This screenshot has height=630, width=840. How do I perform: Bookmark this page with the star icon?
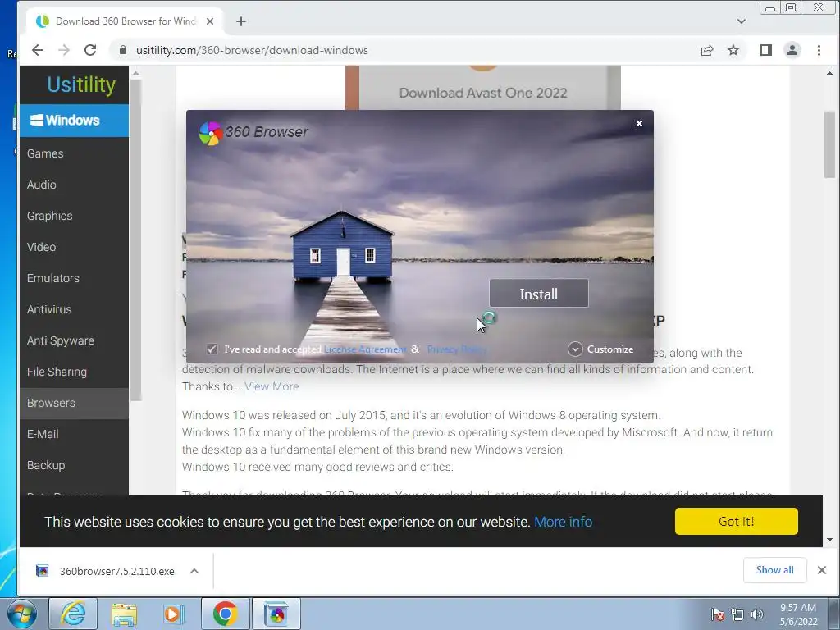pos(733,50)
